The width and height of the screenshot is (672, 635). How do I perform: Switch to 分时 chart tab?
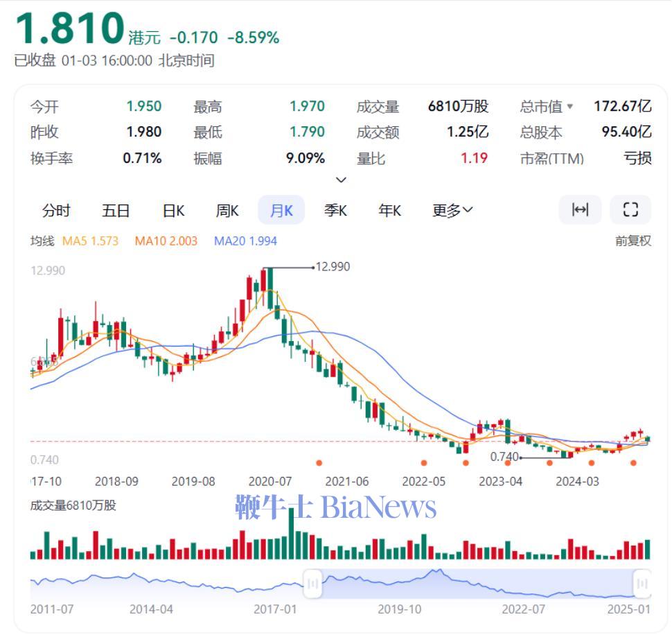pos(56,211)
